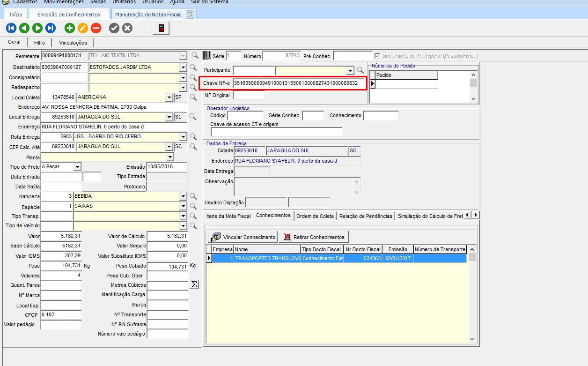The width and height of the screenshot is (588, 366).
Task: Add a new record with green plus
Action: click(69, 29)
